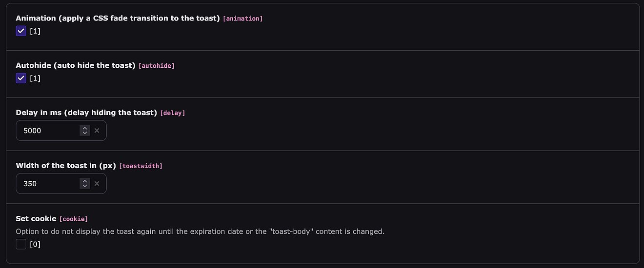Clear the toast width with X icon

point(97,184)
